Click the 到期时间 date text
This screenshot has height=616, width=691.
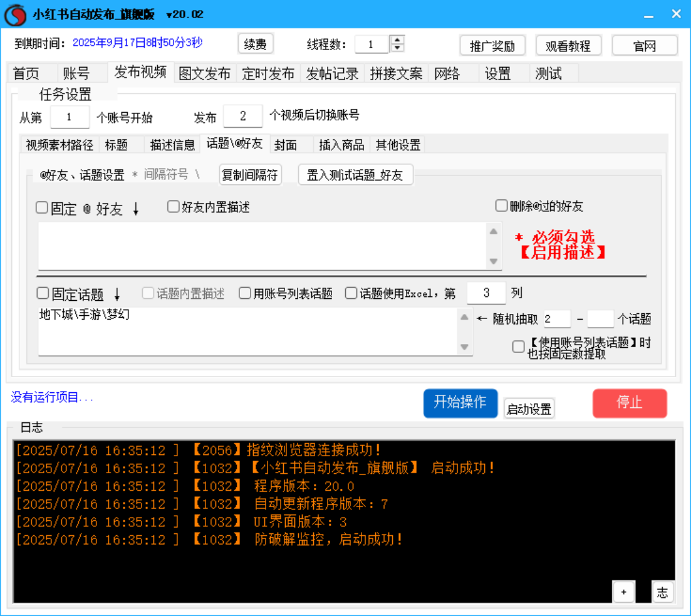point(137,43)
